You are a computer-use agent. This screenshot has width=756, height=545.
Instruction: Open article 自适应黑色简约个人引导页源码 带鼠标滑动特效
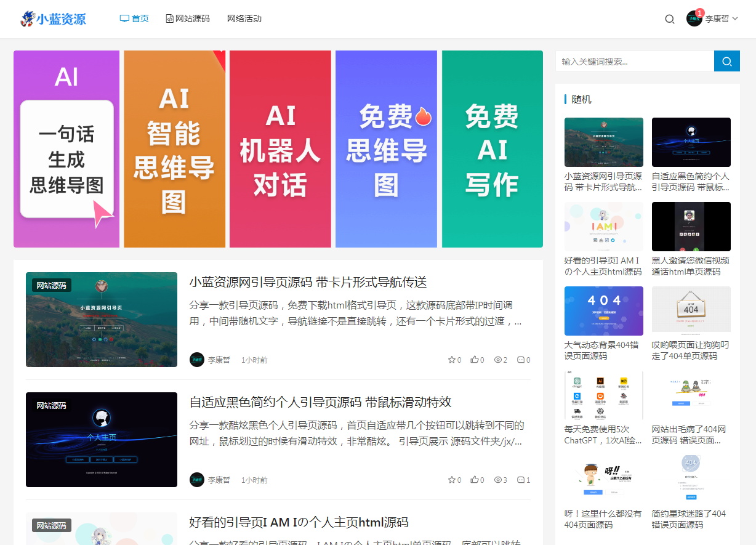click(320, 402)
